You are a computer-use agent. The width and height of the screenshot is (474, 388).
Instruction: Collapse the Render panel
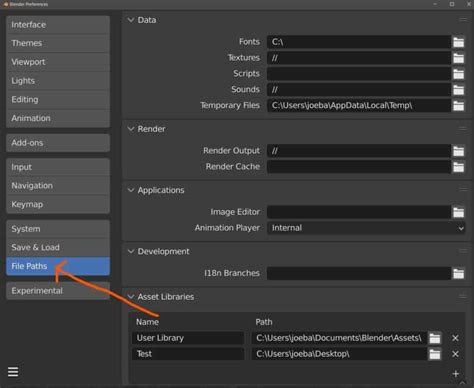coord(131,129)
